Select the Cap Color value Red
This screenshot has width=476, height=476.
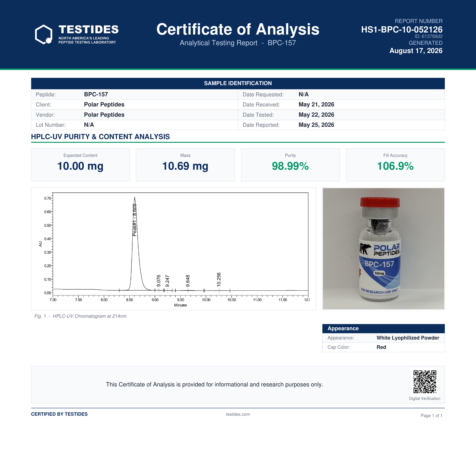pyautogui.click(x=381, y=347)
